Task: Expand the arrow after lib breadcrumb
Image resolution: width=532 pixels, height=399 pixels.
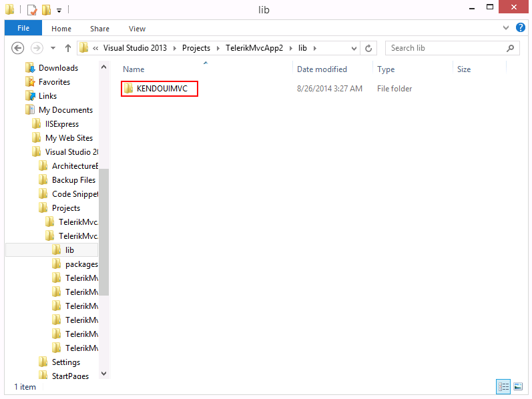Action: pos(315,48)
